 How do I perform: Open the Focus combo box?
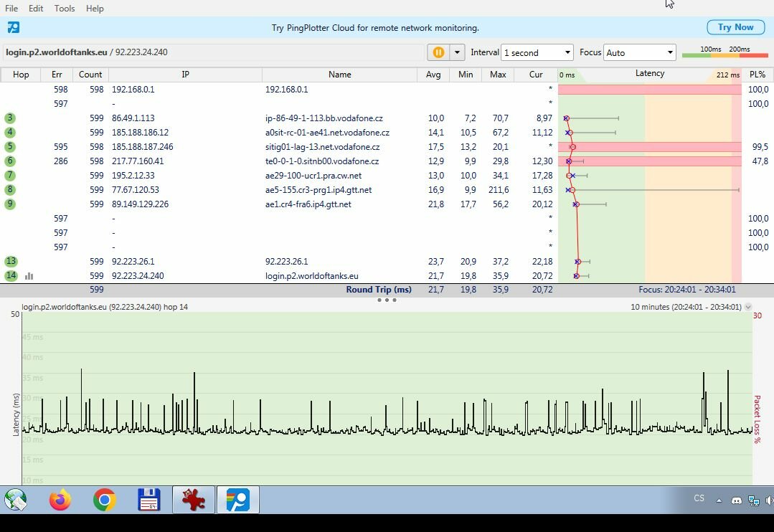click(639, 52)
